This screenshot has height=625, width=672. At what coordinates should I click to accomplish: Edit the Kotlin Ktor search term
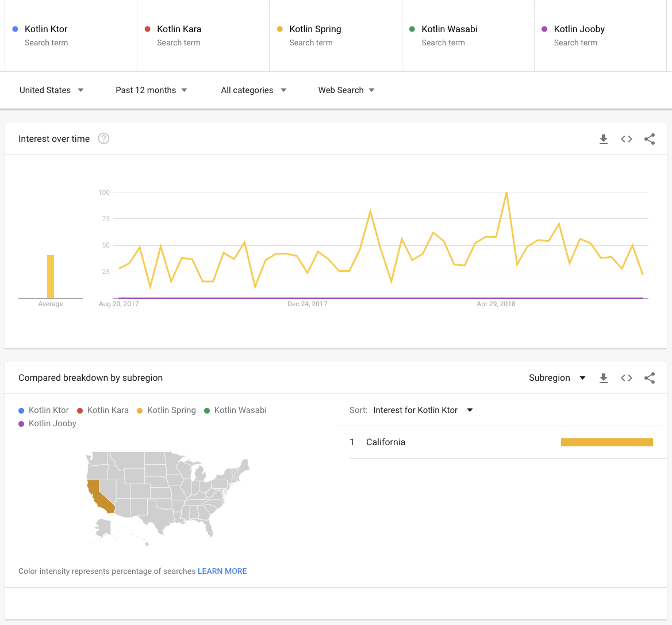coord(46,29)
